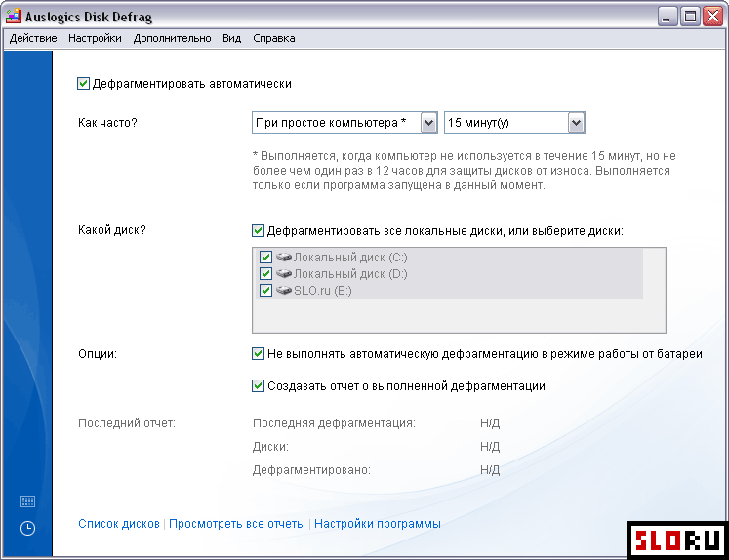Select the Локальный диск (D:) row text
The width and height of the screenshot is (729, 560).
coord(350,274)
